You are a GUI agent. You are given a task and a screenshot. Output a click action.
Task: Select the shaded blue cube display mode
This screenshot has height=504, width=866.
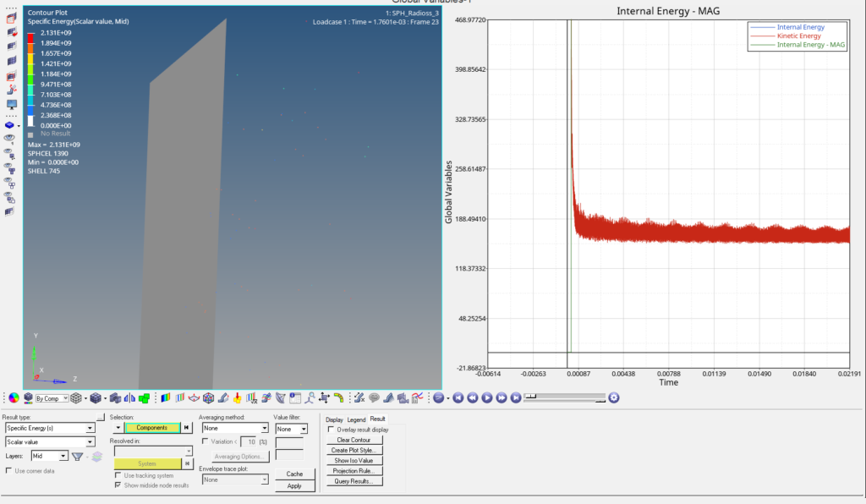[96, 398]
